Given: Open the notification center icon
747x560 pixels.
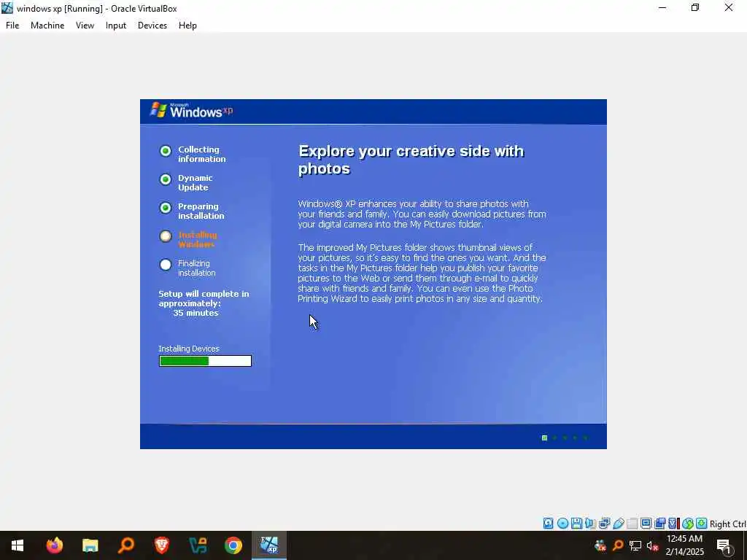Looking at the screenshot, I should coord(724,545).
